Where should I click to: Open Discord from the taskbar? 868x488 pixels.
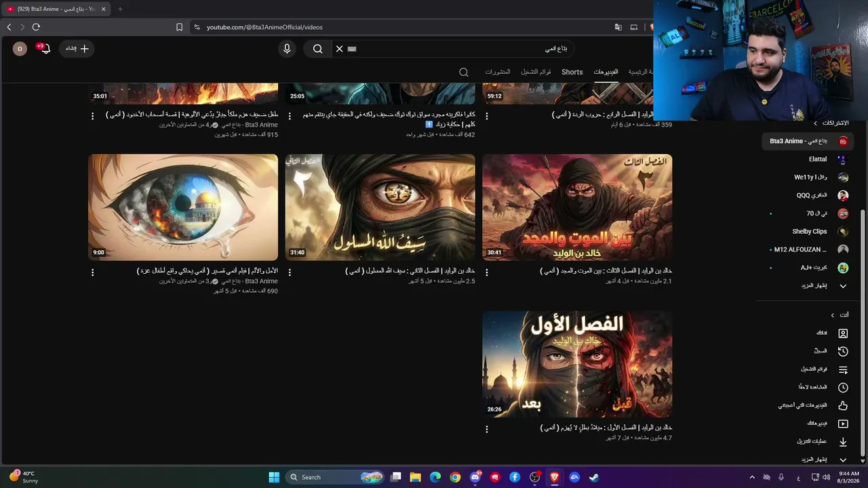tap(475, 477)
